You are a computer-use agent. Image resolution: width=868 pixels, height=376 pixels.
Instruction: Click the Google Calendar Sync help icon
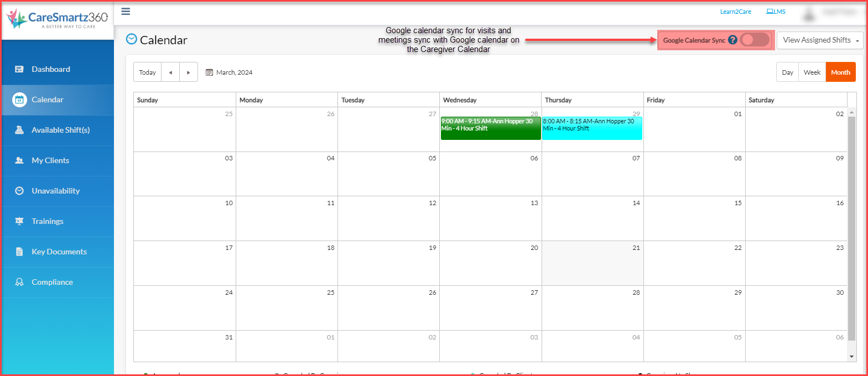tap(732, 40)
